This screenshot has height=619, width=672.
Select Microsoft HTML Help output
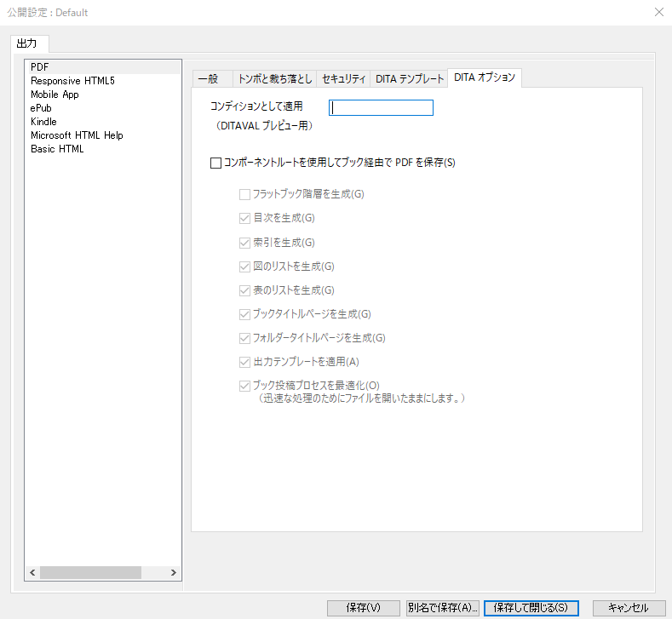77,135
